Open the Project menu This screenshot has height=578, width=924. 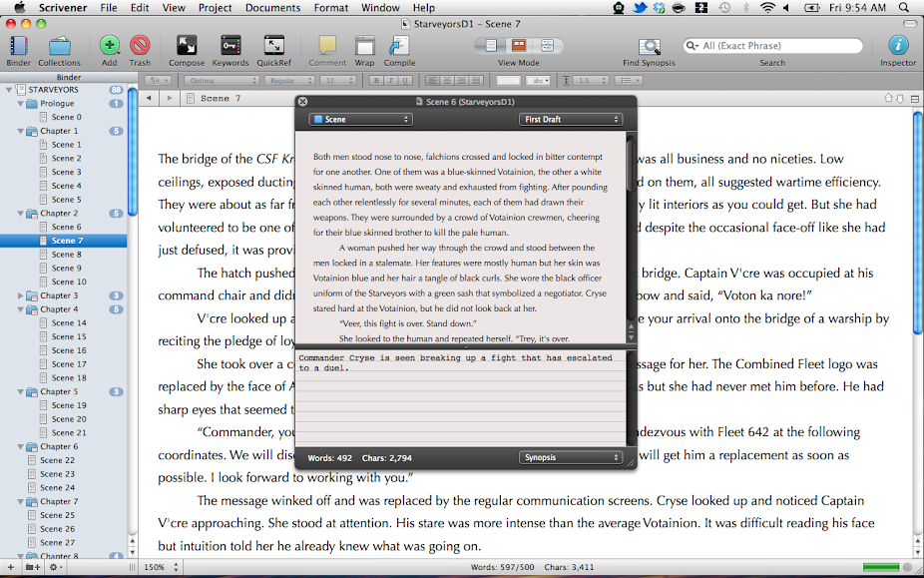(x=215, y=8)
